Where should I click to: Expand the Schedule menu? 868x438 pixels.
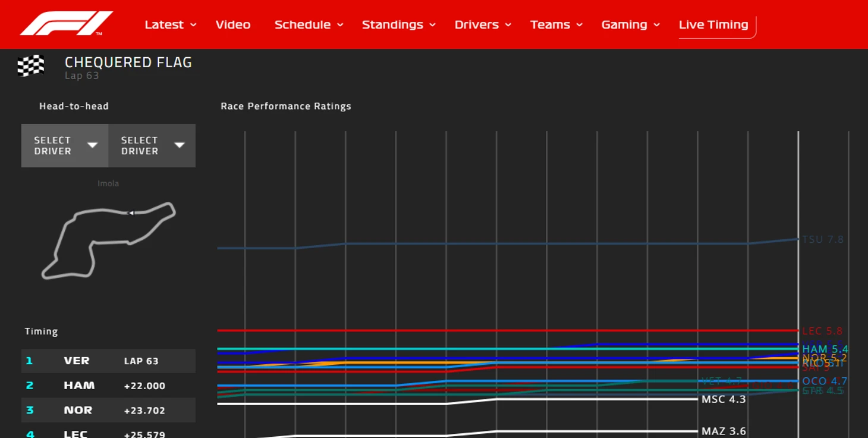[x=309, y=25]
